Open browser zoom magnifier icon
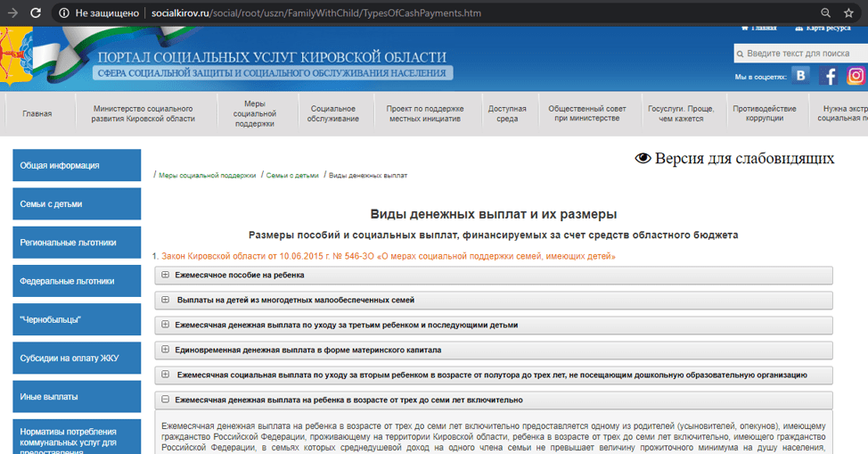Viewport: 868px width, 454px height. [x=825, y=12]
